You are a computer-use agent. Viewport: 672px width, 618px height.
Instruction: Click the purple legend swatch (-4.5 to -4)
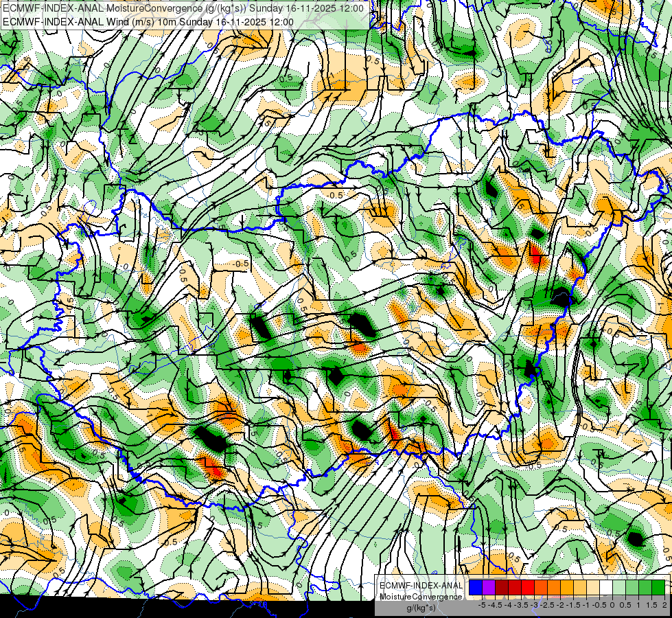(x=489, y=587)
